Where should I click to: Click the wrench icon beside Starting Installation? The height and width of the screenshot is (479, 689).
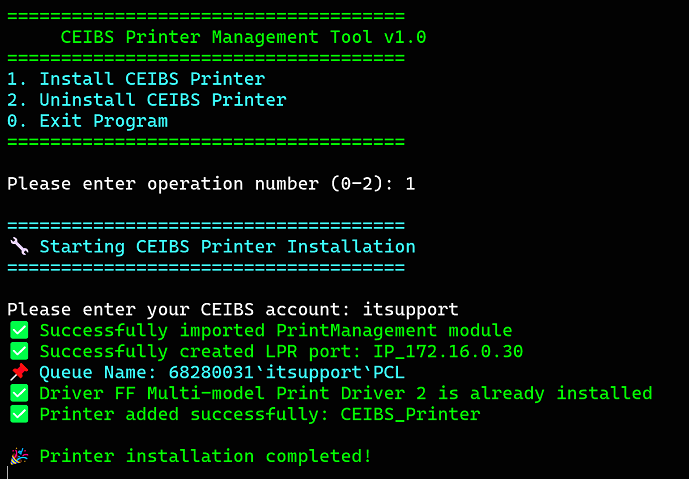(19, 246)
